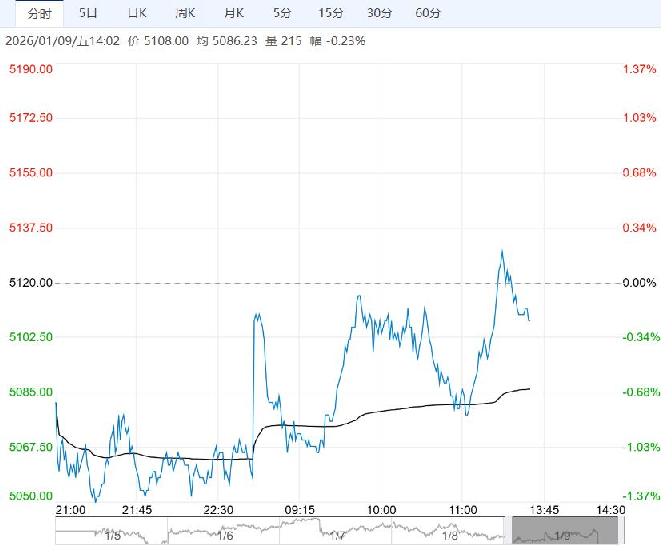Viewport: 661px width, 547px height.
Task: Open the 月K monthly chart tab
Action: [234, 13]
